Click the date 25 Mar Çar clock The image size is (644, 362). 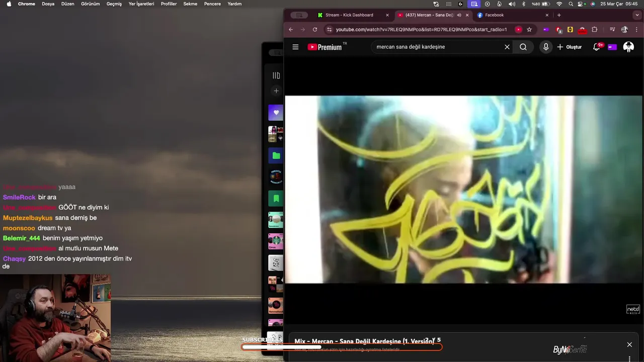[x=619, y=4]
